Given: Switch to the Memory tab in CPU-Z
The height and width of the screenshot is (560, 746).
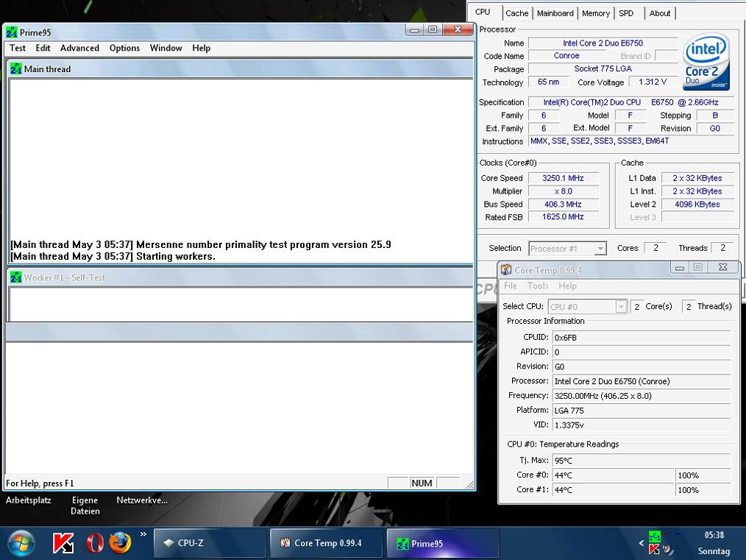Looking at the screenshot, I should 596,13.
